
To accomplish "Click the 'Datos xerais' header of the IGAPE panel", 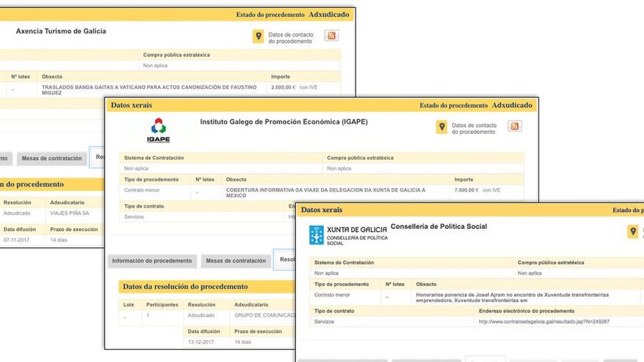I will coord(132,105).
